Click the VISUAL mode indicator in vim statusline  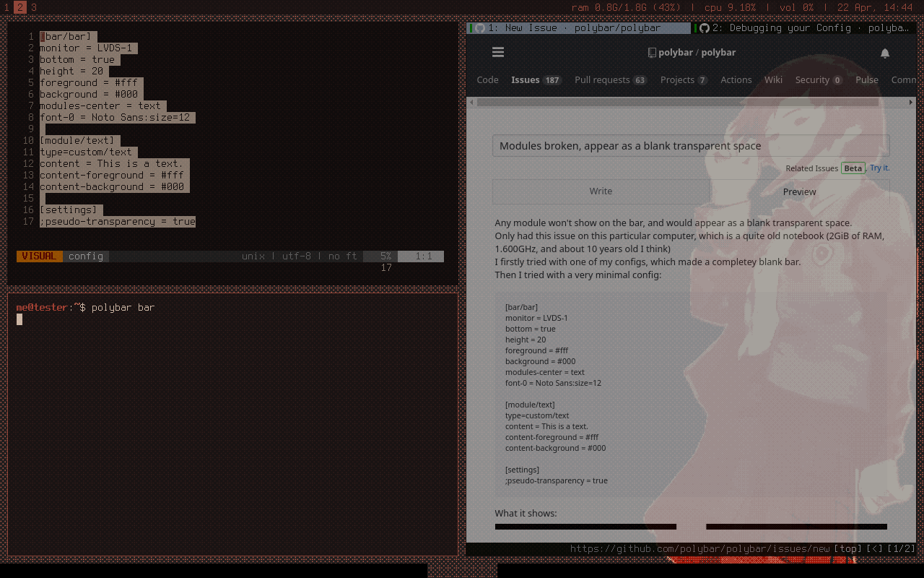(x=39, y=256)
